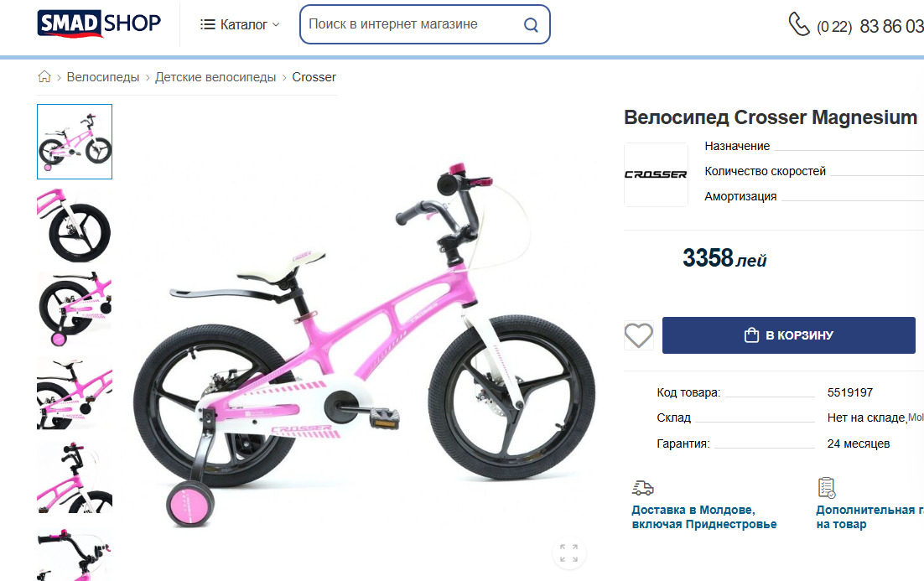
Task: Select the front wheel thumbnail
Action: [x=75, y=226]
